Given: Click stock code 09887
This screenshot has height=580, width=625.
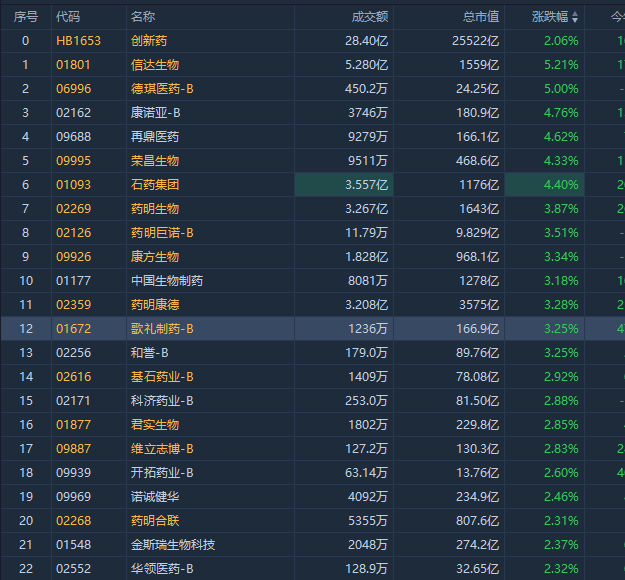Looking at the screenshot, I should pos(74,449).
